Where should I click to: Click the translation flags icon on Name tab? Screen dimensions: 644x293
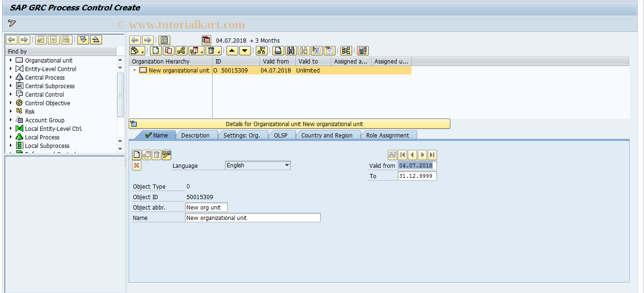167,155
